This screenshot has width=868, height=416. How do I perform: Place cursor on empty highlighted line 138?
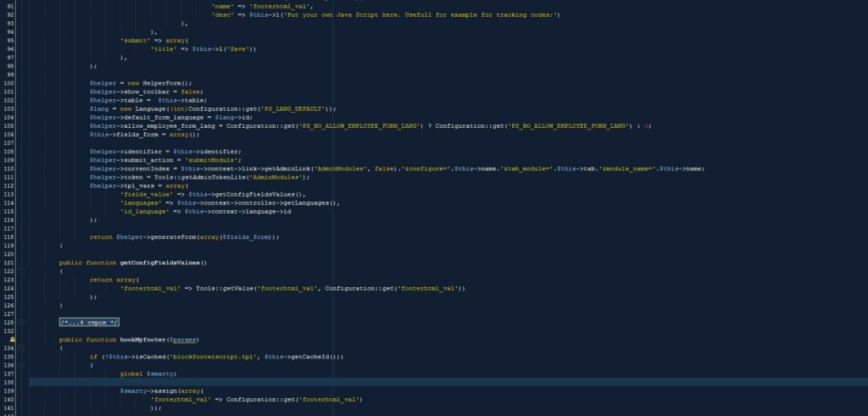448,382
